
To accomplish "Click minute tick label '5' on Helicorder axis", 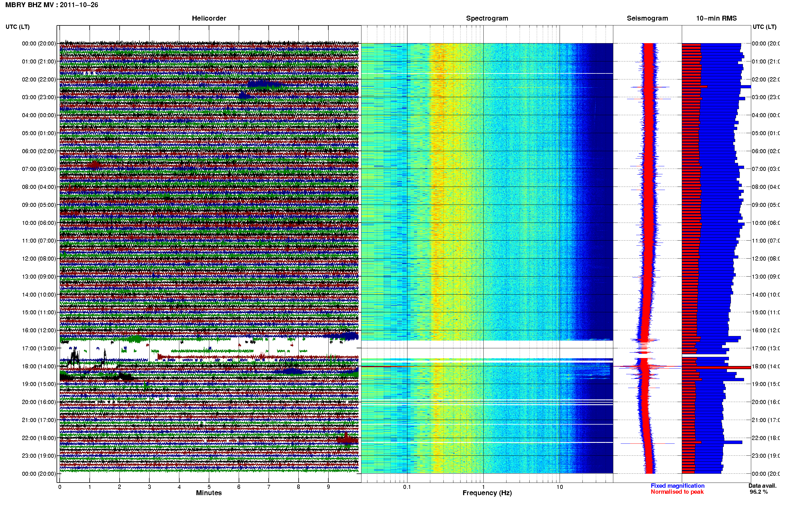I will [209, 487].
